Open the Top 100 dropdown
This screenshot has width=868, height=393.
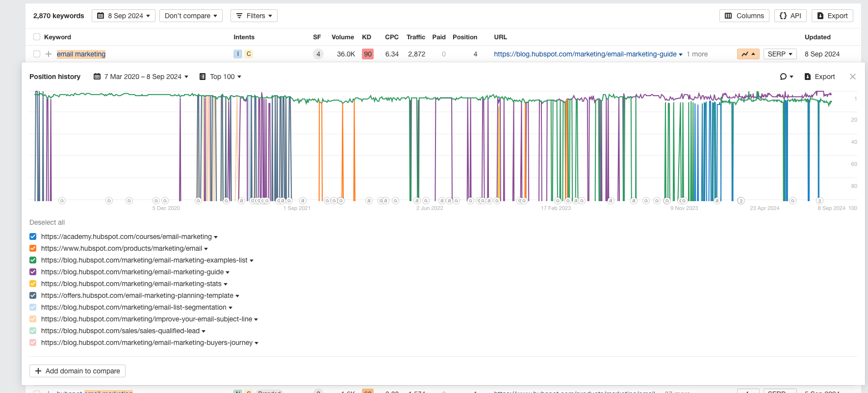[220, 77]
